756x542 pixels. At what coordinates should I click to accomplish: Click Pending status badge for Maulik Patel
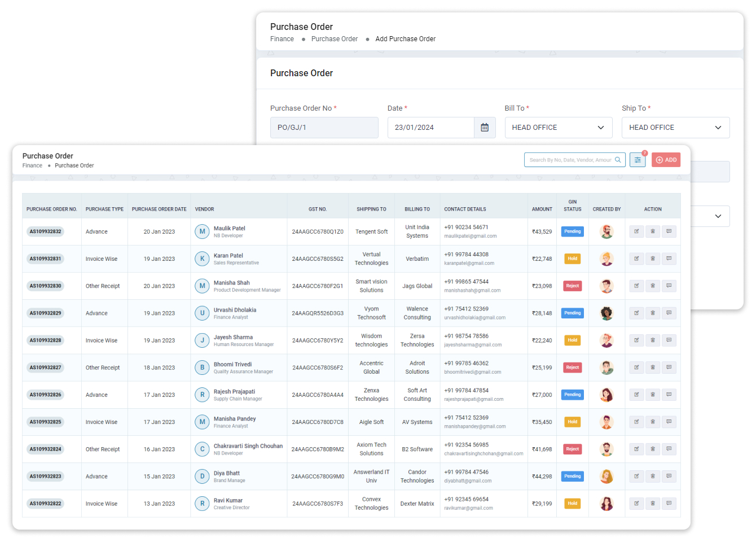(x=572, y=231)
